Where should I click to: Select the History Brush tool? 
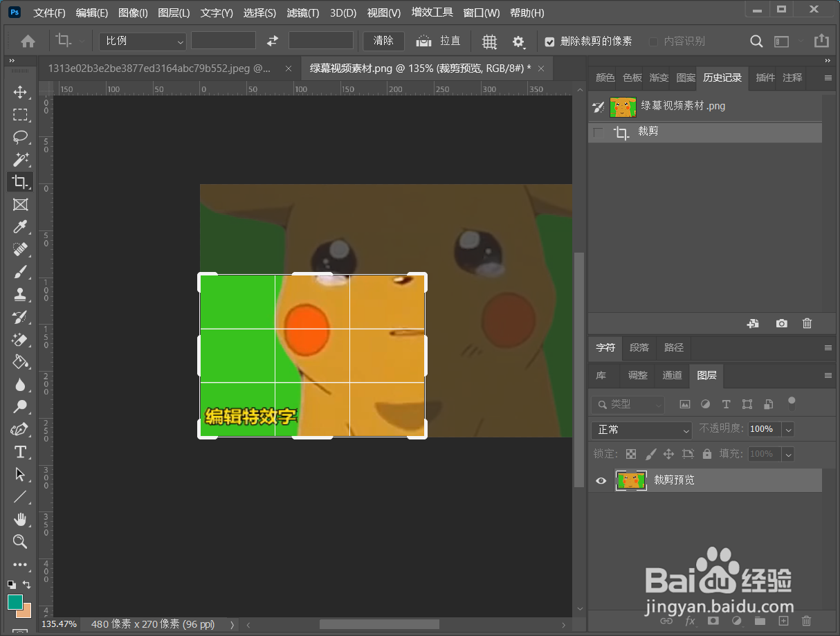coord(20,317)
